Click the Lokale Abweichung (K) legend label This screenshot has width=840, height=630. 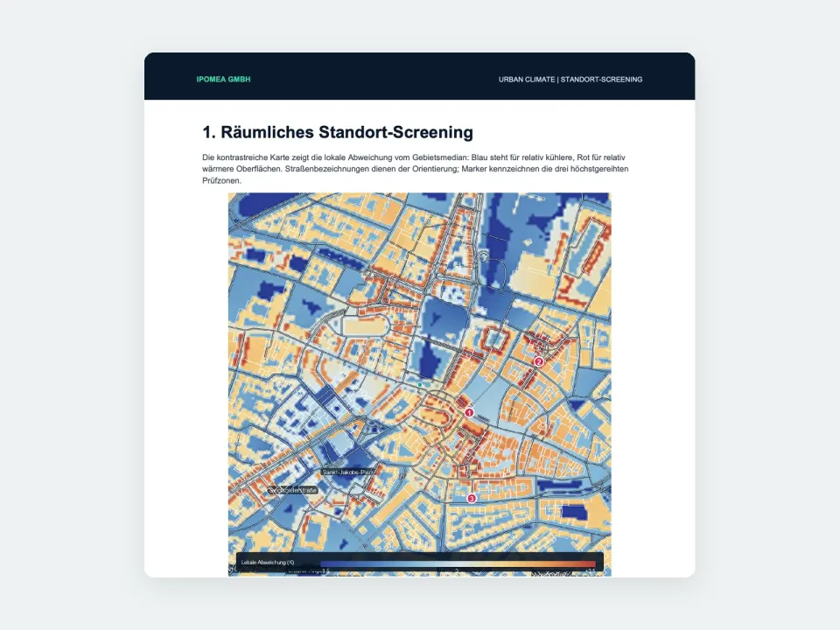(x=268, y=563)
